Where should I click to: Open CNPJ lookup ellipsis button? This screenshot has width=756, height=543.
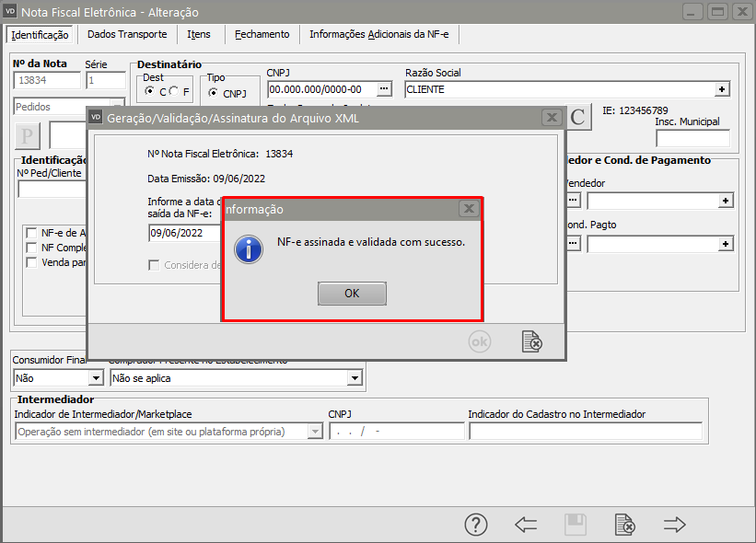(x=385, y=89)
